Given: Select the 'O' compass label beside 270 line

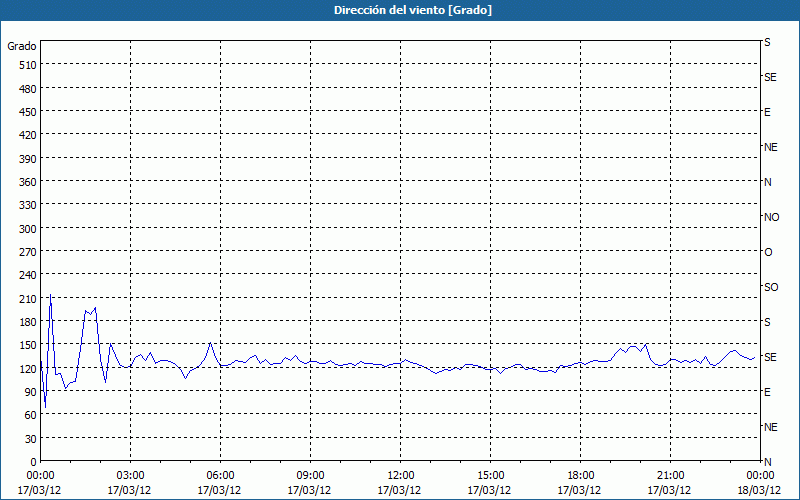Looking at the screenshot, I should 768,252.
